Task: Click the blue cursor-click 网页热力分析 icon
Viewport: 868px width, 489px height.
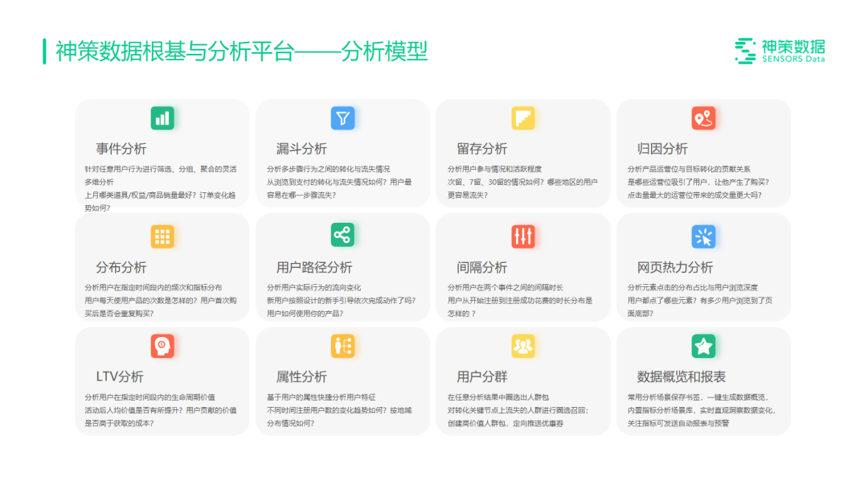Action: pyautogui.click(x=703, y=235)
